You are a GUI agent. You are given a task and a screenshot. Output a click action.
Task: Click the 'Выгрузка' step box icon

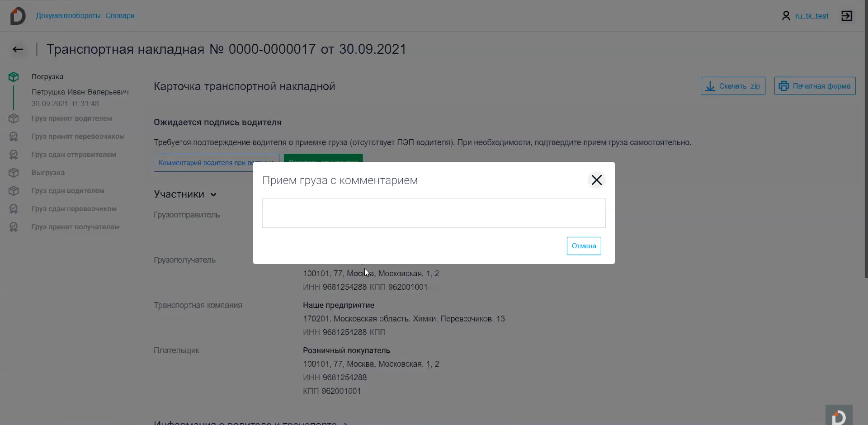14,173
